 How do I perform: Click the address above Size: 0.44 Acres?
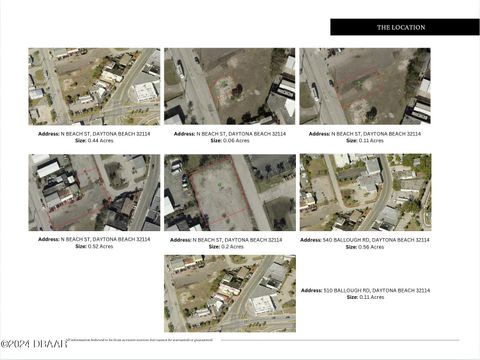point(94,134)
